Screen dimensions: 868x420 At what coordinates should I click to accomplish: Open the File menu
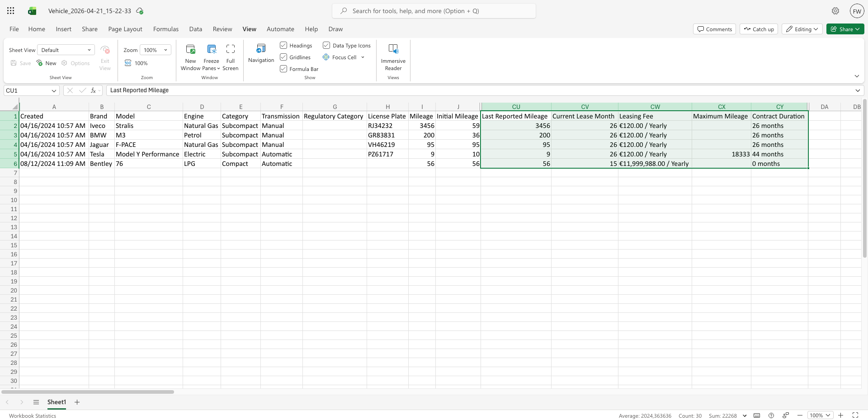[14, 29]
